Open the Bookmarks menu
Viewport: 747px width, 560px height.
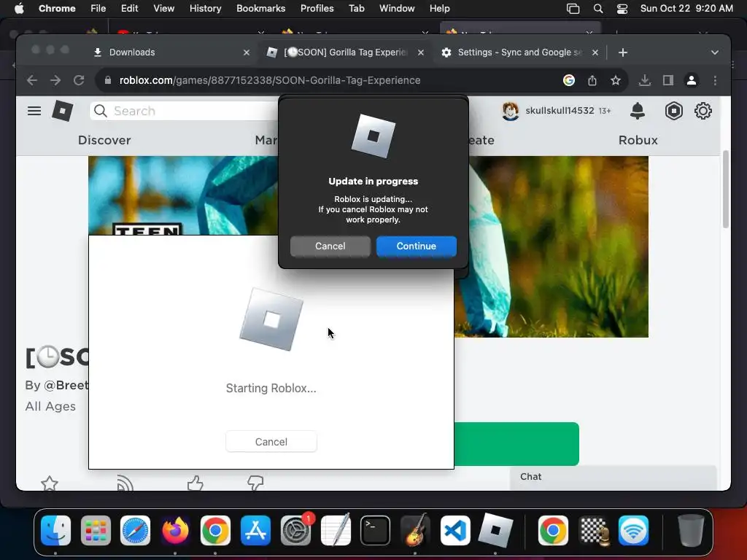tap(260, 9)
